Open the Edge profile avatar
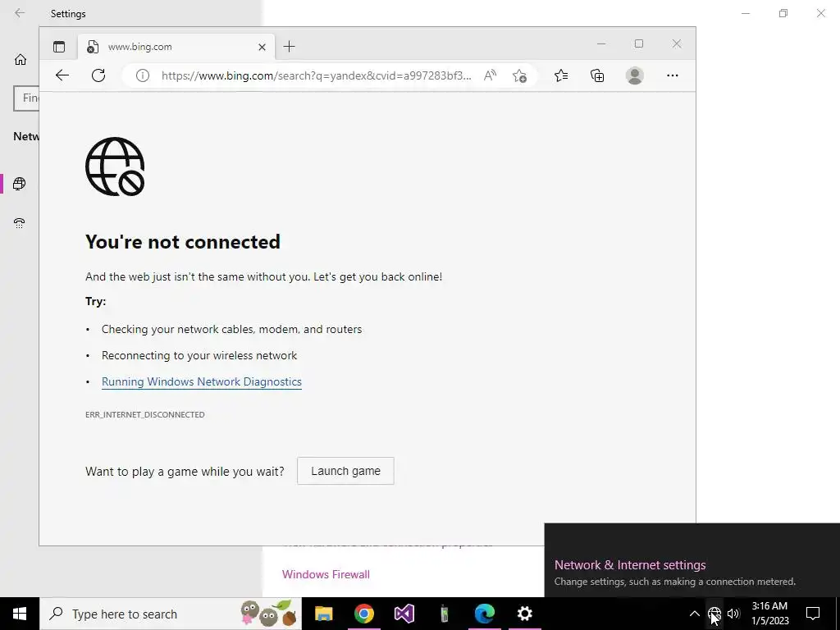 tap(635, 75)
